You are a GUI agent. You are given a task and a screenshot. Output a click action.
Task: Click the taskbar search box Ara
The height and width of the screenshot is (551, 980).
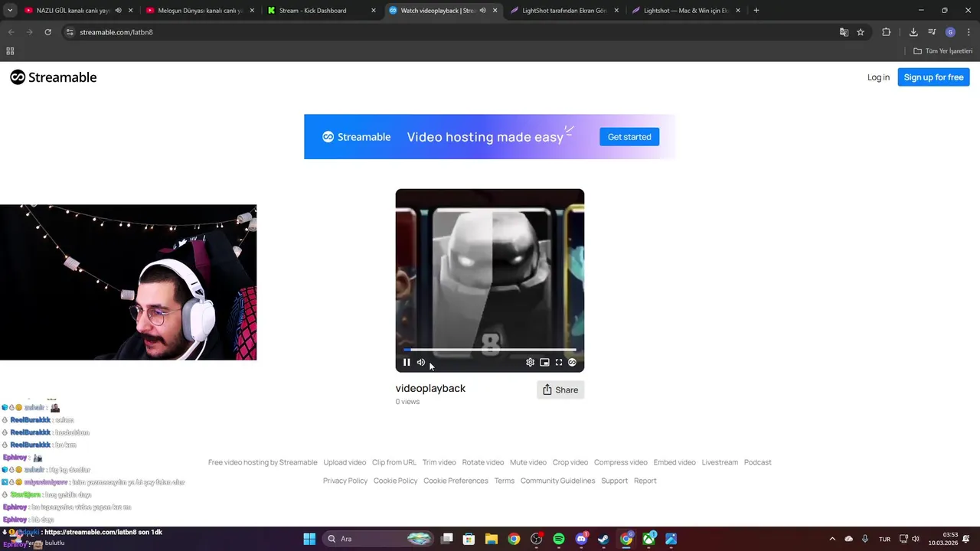[379, 539]
